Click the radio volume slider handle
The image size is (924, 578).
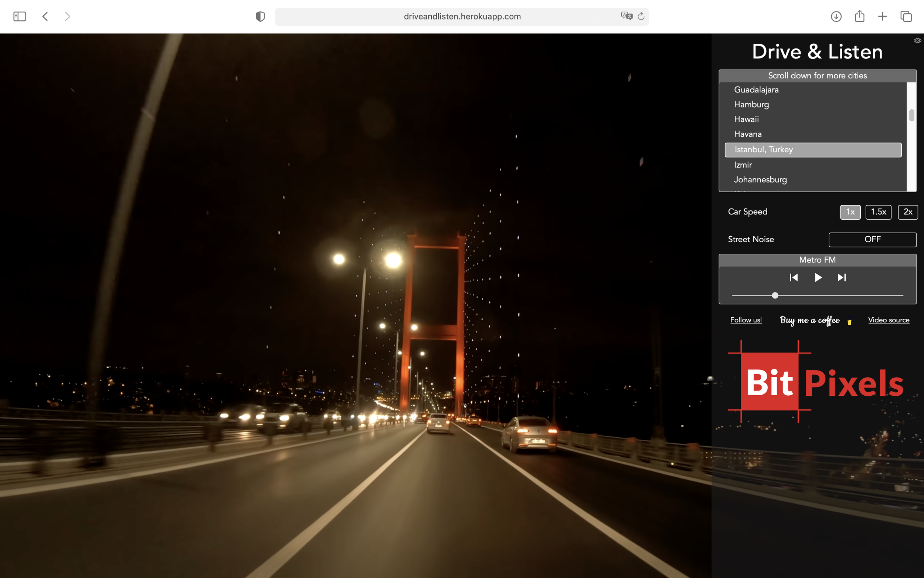[x=775, y=295]
